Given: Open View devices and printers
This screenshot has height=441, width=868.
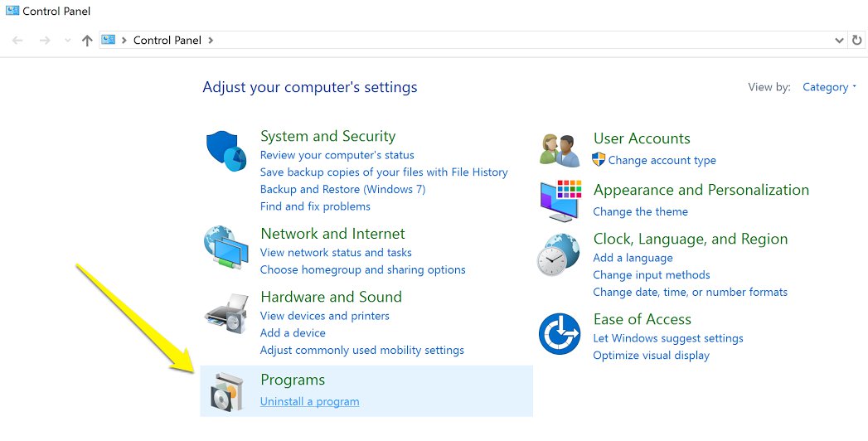Looking at the screenshot, I should (x=324, y=316).
